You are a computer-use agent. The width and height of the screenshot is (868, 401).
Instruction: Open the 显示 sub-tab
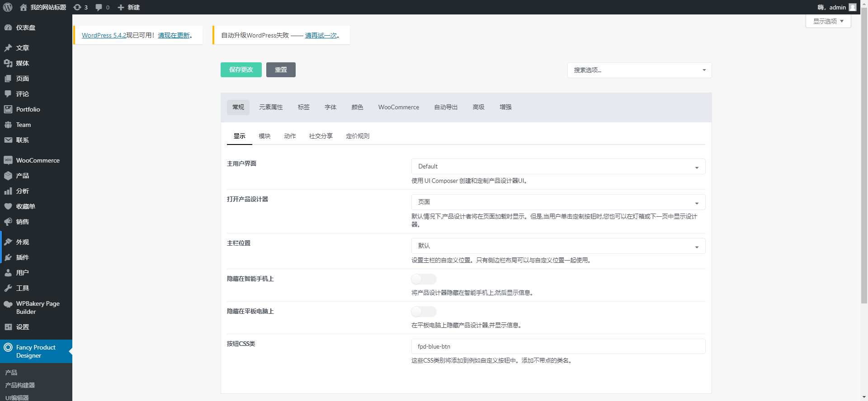240,136
